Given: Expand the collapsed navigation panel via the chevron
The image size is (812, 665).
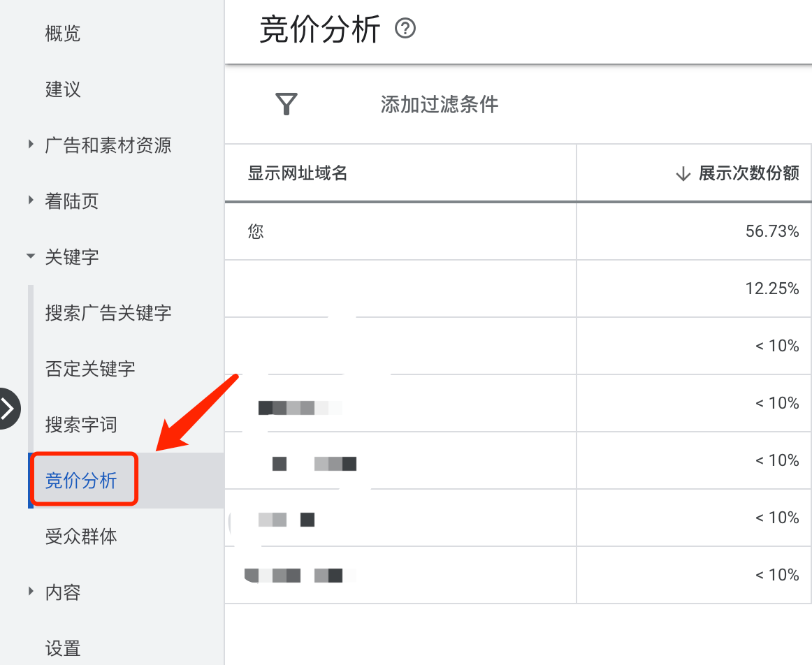Looking at the screenshot, I should (x=7, y=409).
